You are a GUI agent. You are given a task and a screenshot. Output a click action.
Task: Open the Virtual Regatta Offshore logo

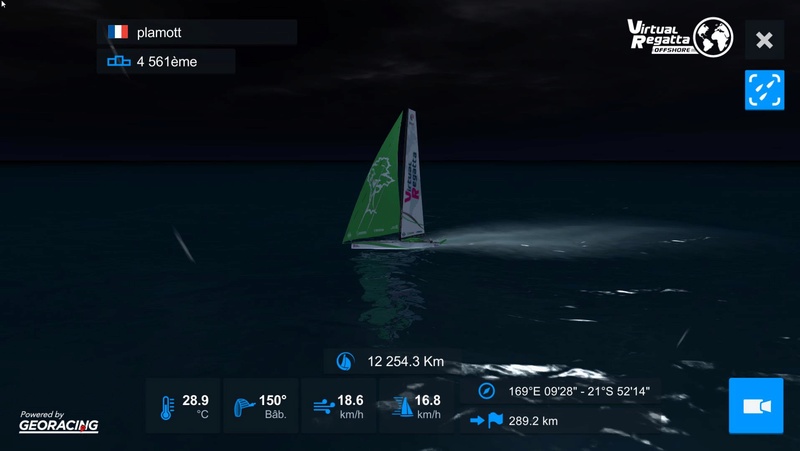pos(680,37)
